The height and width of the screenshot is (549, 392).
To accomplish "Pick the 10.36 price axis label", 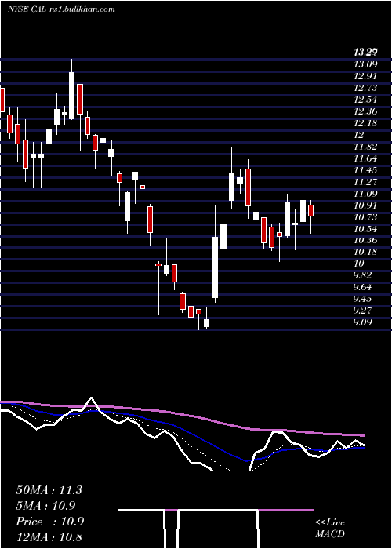I will tap(365, 240).
